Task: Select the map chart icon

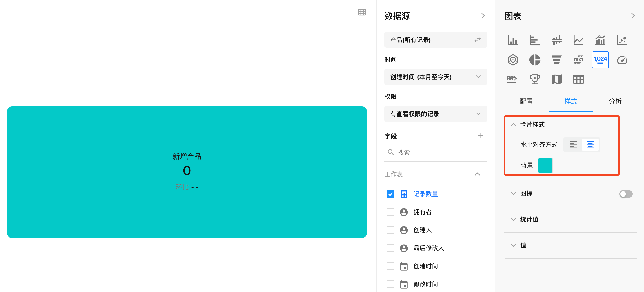Action: tap(556, 79)
